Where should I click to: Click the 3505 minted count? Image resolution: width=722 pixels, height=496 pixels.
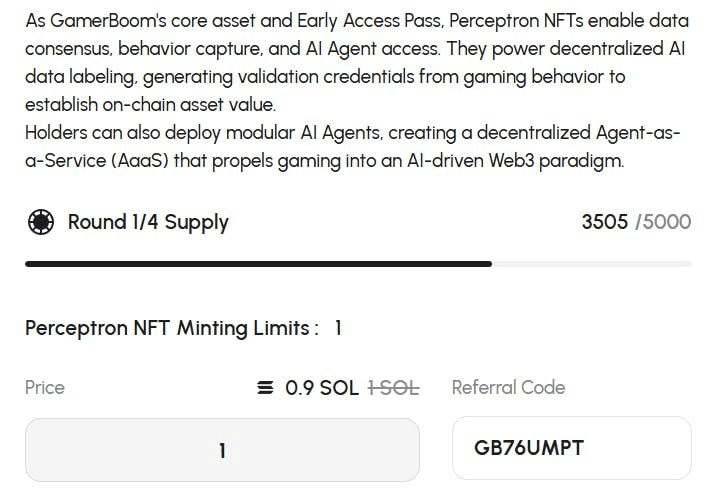tap(605, 222)
